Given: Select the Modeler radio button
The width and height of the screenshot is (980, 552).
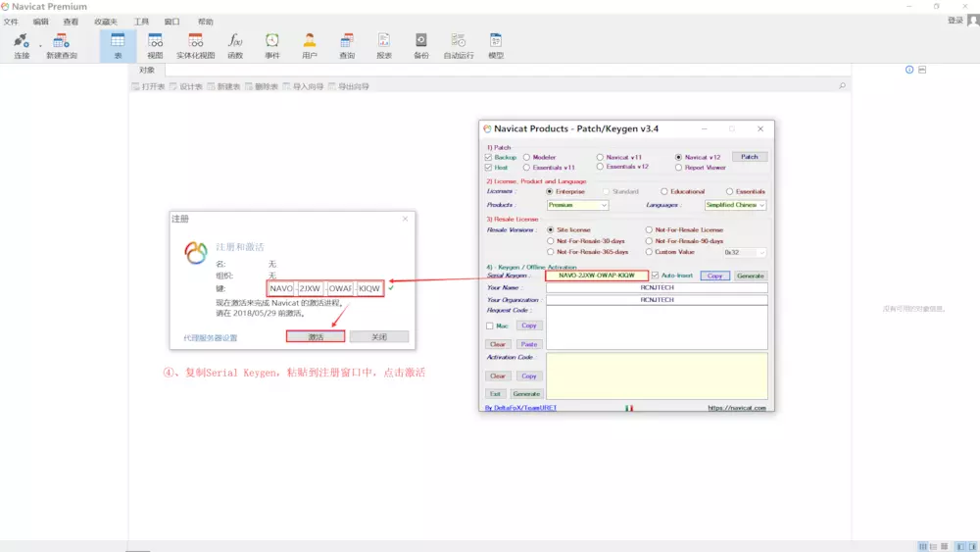Looking at the screenshot, I should tap(526, 158).
